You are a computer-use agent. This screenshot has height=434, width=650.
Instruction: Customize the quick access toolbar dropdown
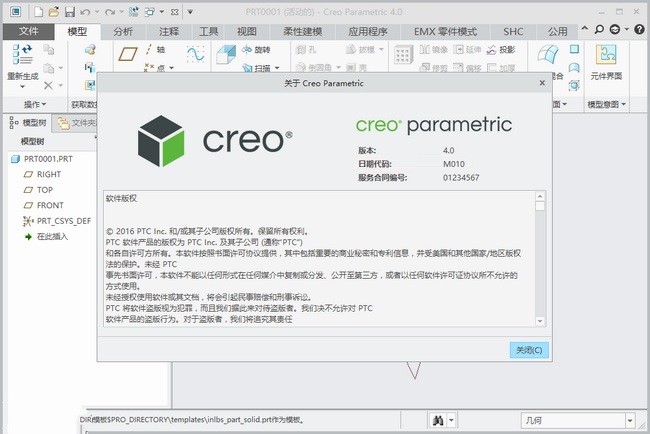click(x=190, y=12)
